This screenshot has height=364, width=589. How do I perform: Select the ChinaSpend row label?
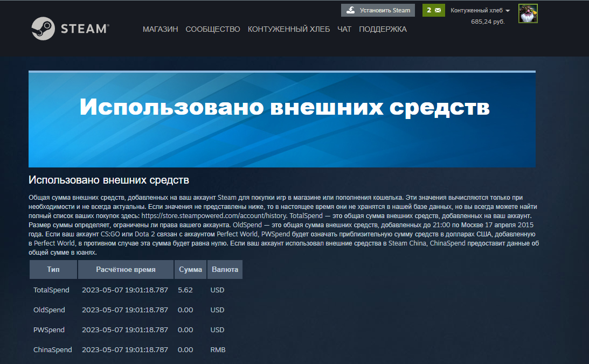pyautogui.click(x=53, y=350)
